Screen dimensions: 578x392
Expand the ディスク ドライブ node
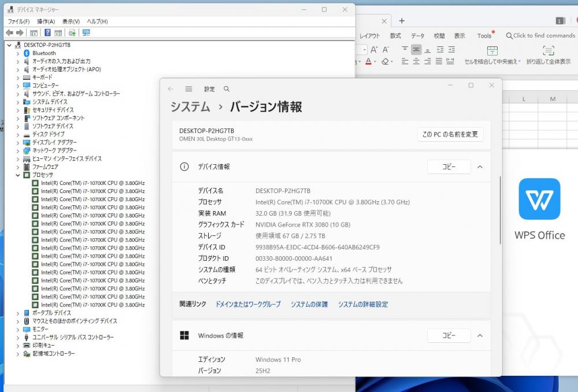click(18, 135)
